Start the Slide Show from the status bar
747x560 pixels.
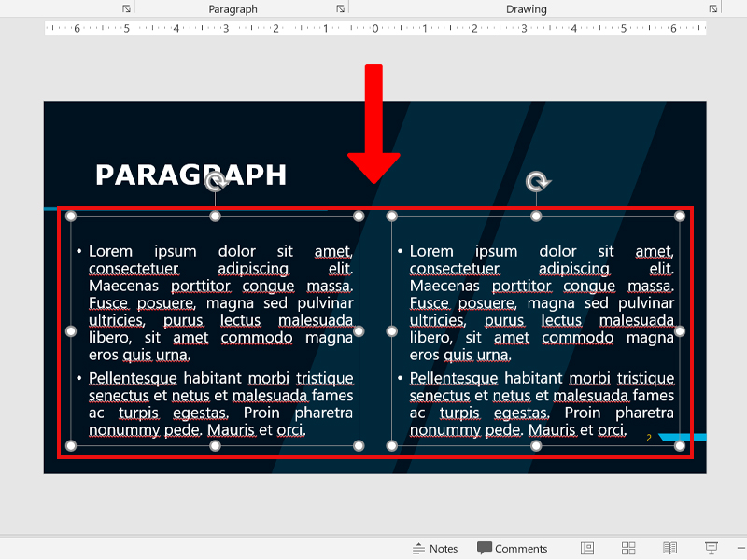pos(711,548)
